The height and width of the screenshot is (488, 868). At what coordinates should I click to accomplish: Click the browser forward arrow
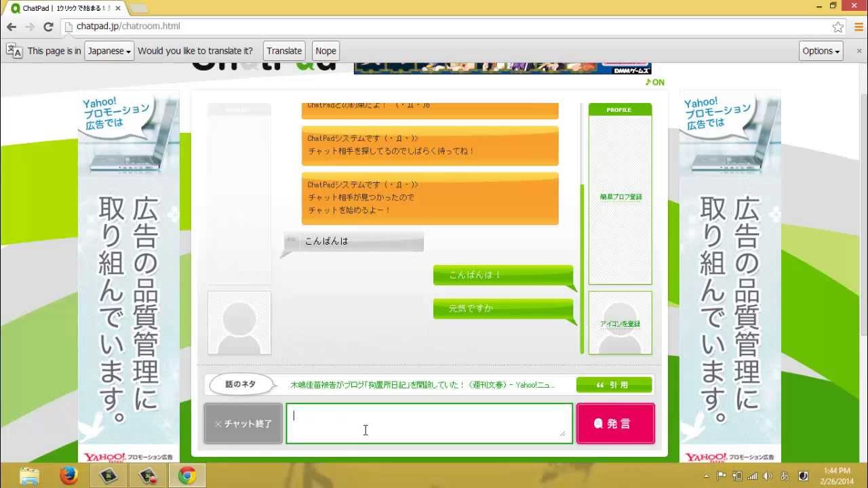click(x=30, y=27)
